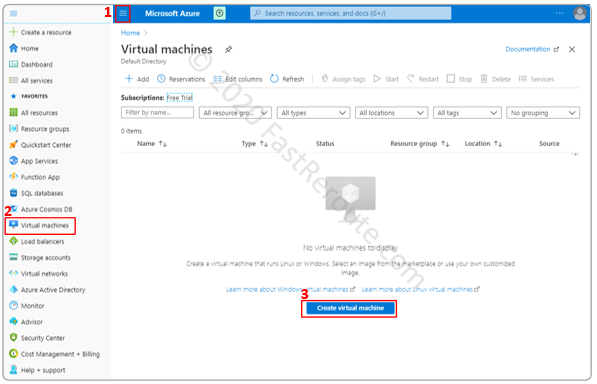This screenshot has width=597, height=384.
Task: Click the Free Trial subscription link
Action: pos(180,97)
